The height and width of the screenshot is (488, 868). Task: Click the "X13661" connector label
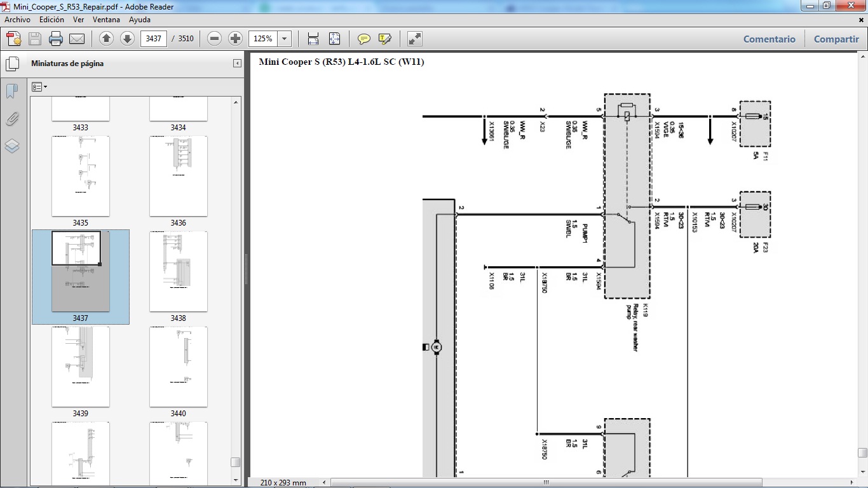tap(491, 132)
